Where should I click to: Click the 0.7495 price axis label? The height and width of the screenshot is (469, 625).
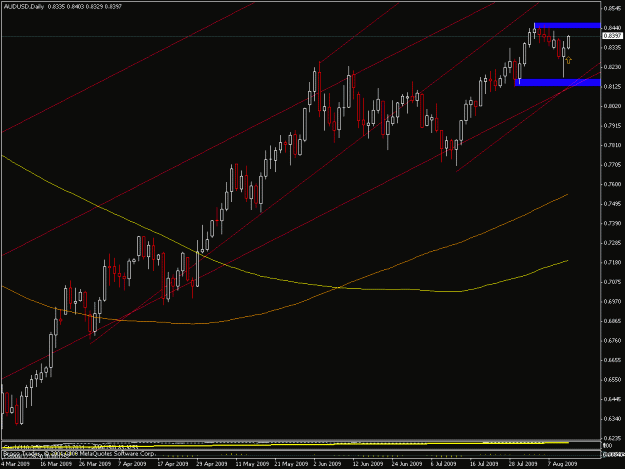tap(612, 204)
